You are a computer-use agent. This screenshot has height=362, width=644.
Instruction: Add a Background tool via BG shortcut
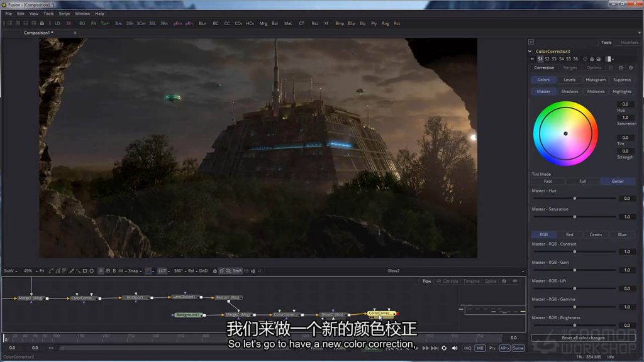[x=82, y=23]
